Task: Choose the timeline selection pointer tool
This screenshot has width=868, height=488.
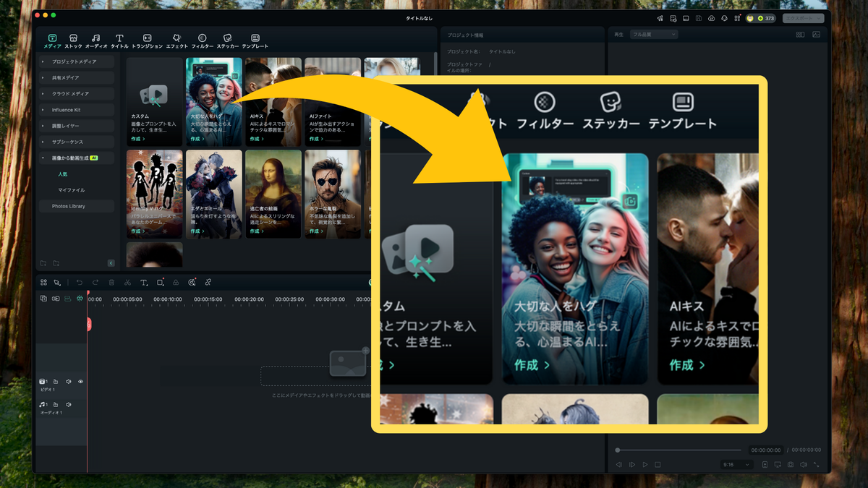Action: (x=57, y=283)
